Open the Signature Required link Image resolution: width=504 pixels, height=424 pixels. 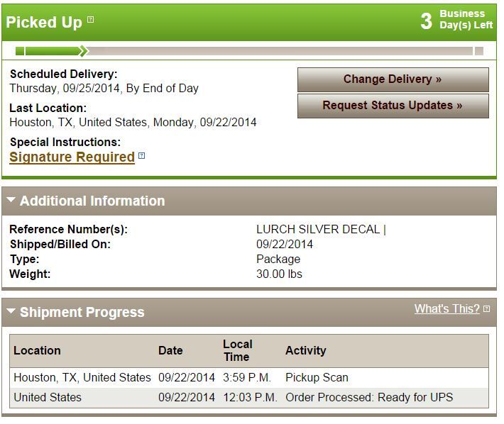pyautogui.click(x=72, y=157)
